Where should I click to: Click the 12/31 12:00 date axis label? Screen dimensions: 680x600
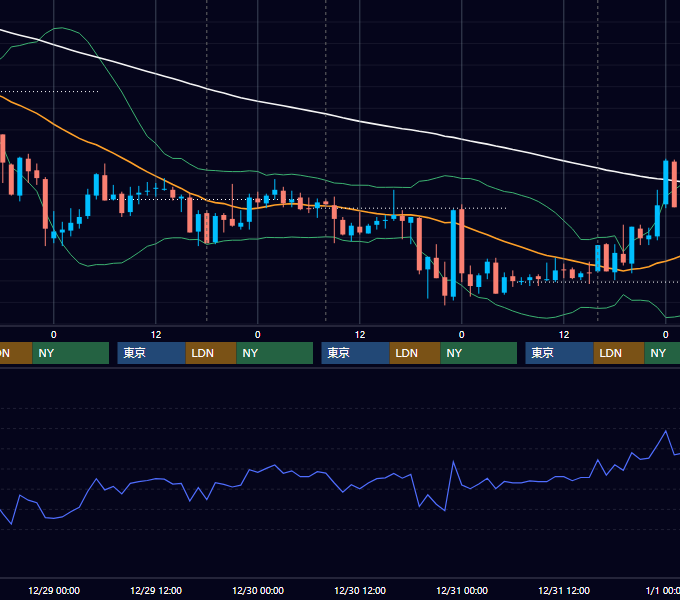click(564, 590)
